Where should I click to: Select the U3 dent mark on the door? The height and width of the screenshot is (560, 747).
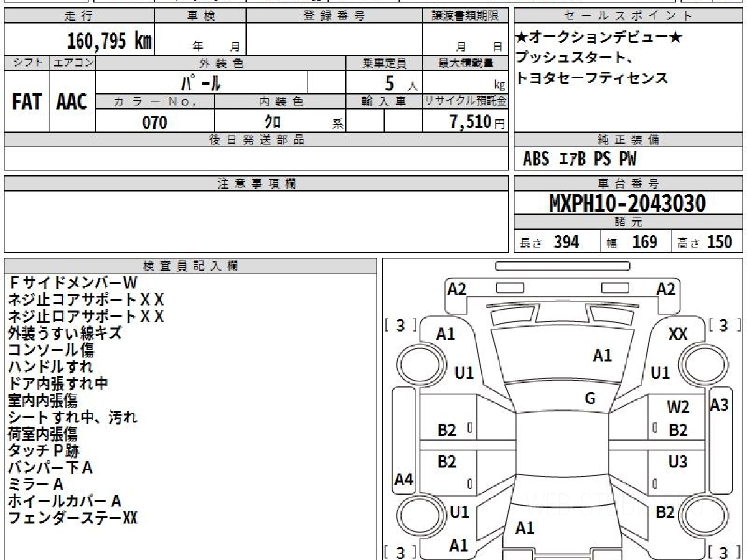point(678,462)
